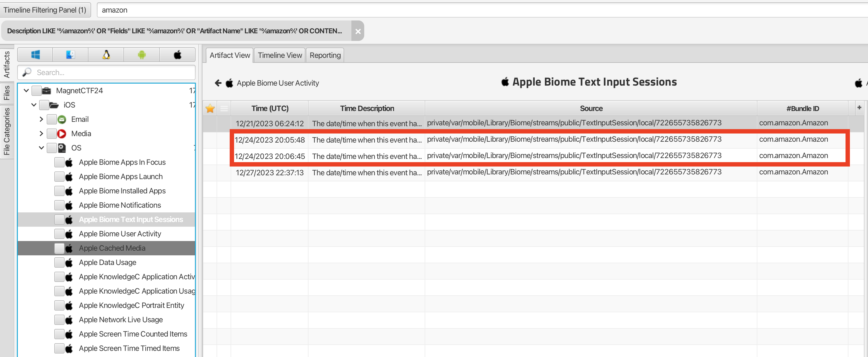The height and width of the screenshot is (357, 868).
Task: Click the iOS folder icon
Action: click(54, 105)
